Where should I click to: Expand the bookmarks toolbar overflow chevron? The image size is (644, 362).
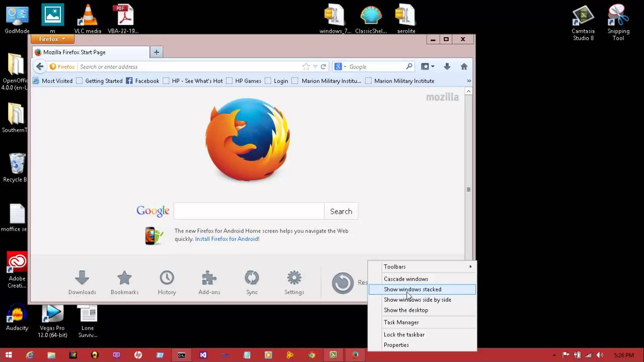click(x=469, y=81)
